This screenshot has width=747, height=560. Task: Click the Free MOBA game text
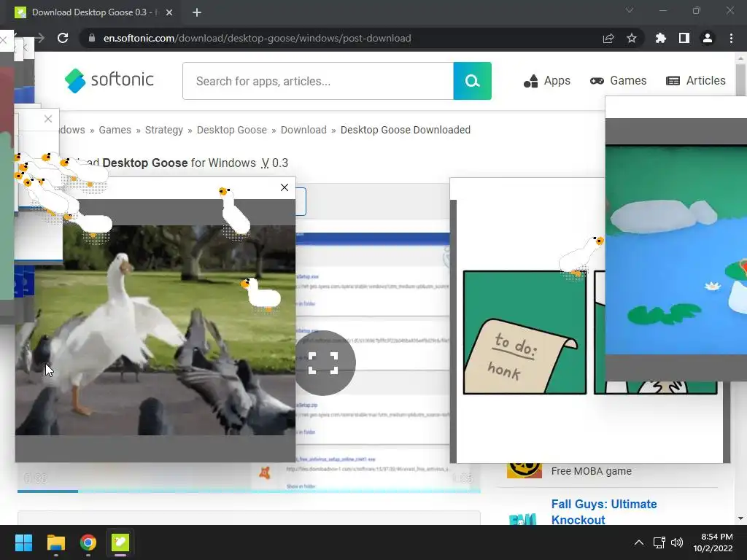591,471
